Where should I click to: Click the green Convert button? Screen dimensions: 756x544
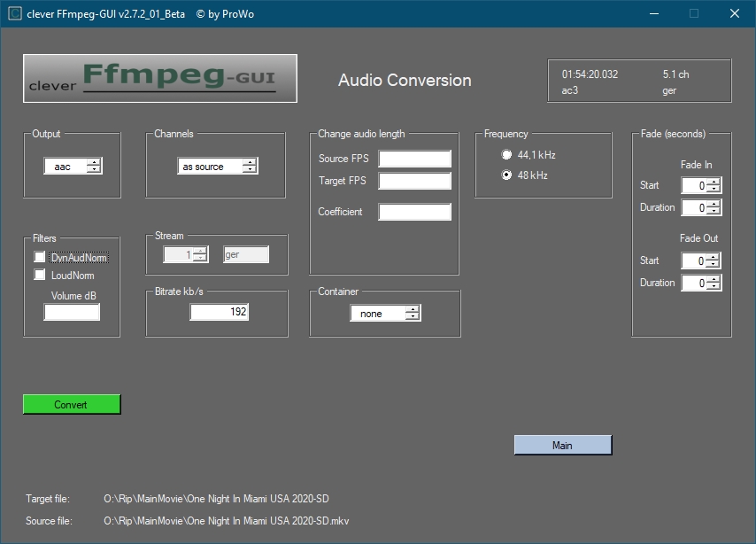pyautogui.click(x=72, y=405)
